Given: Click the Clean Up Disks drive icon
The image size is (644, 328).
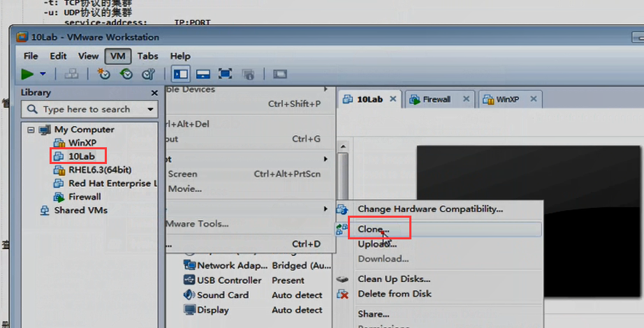Looking at the screenshot, I should coord(342,280).
